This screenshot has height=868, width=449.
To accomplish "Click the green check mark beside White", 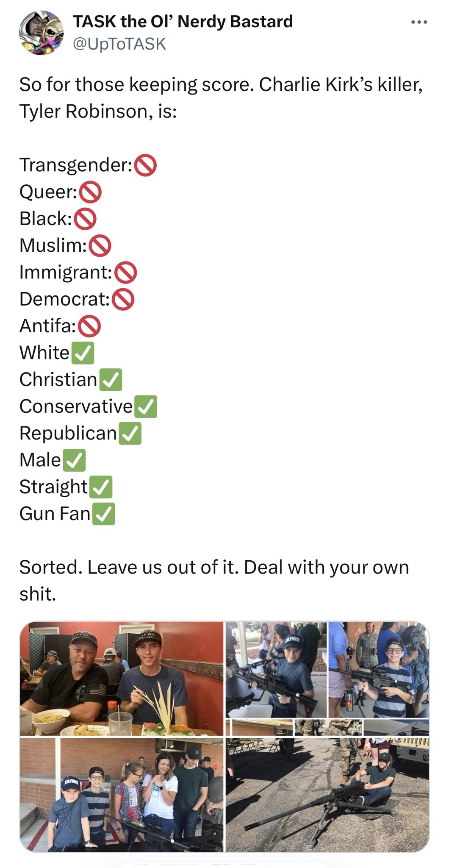I will click(x=83, y=353).
